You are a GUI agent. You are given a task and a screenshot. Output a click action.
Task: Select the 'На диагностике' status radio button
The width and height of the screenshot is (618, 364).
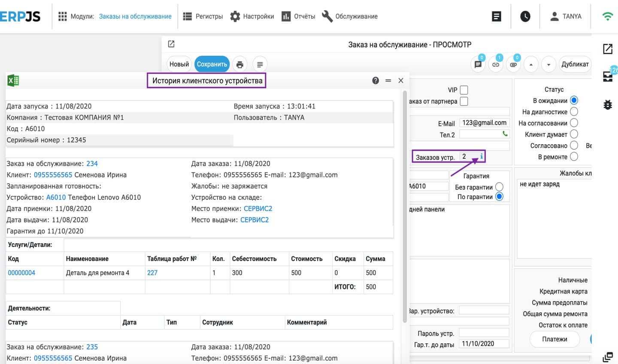[574, 112]
